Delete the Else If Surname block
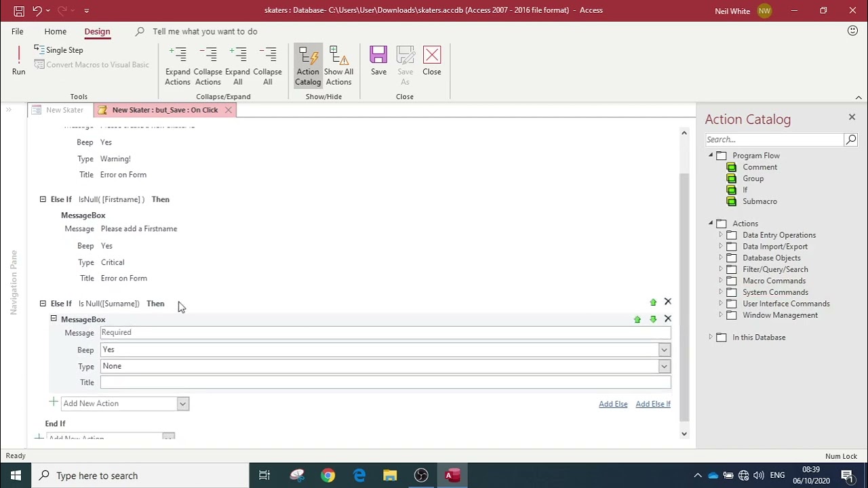Screen dimensions: 868x488 coord(668,302)
